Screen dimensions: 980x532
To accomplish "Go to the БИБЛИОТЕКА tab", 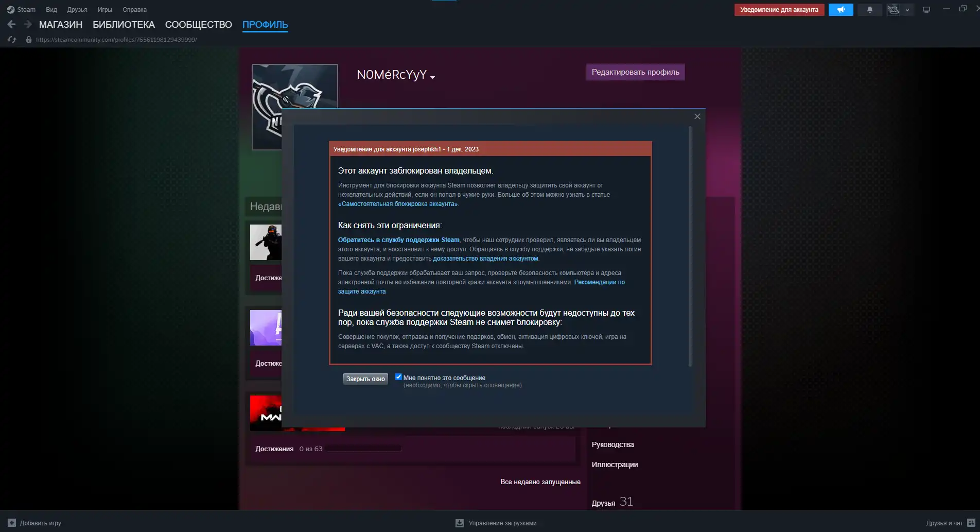I will point(124,25).
